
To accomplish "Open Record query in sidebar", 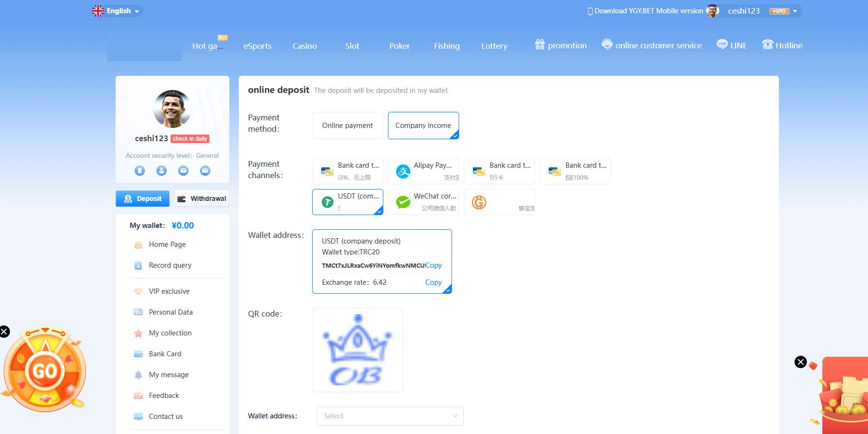I will tap(170, 265).
